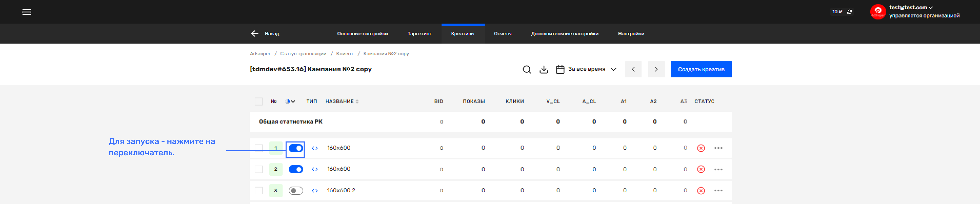Click the 160x600 2 creative name
This screenshot has height=204, width=980.
[341, 190]
